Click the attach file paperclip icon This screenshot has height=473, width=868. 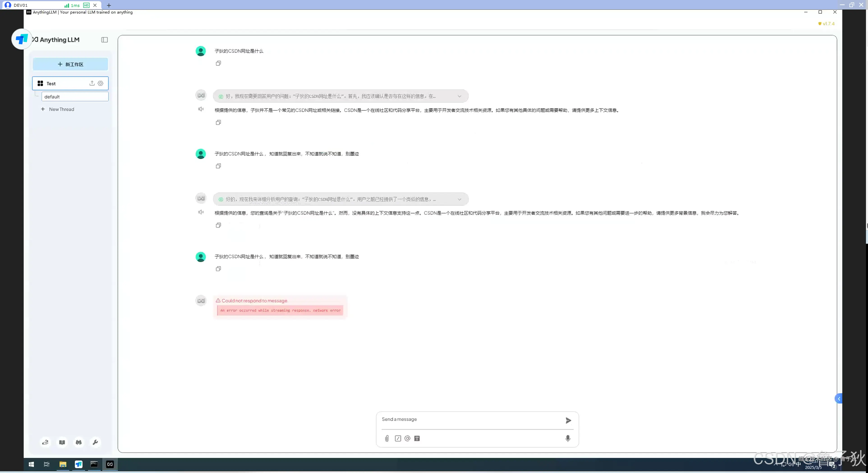(x=387, y=438)
